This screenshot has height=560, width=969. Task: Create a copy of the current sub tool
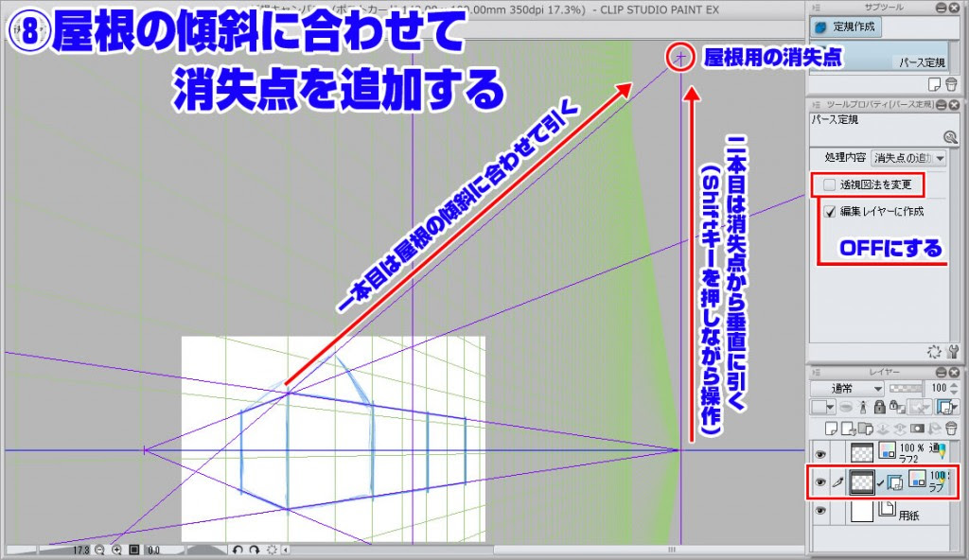(934, 84)
